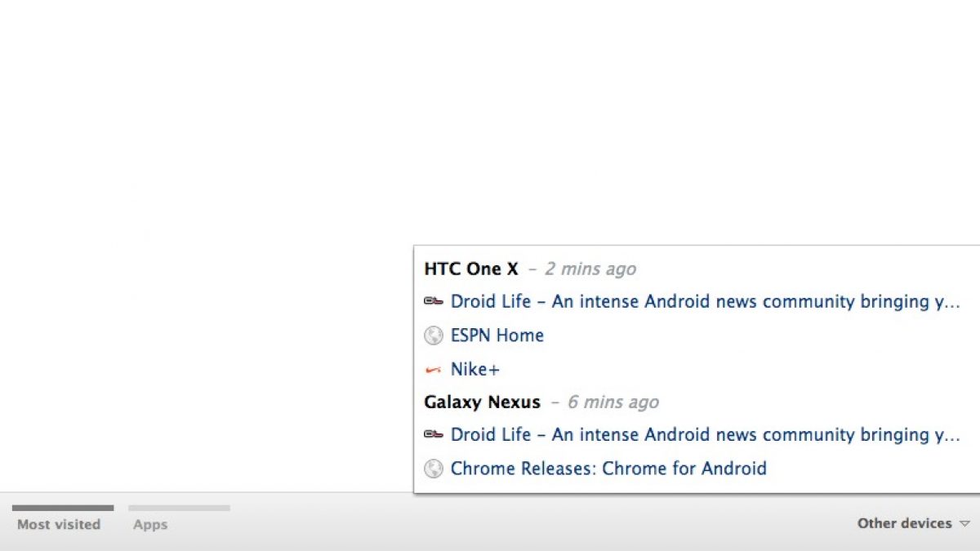Open the Nike+ link

pos(474,370)
